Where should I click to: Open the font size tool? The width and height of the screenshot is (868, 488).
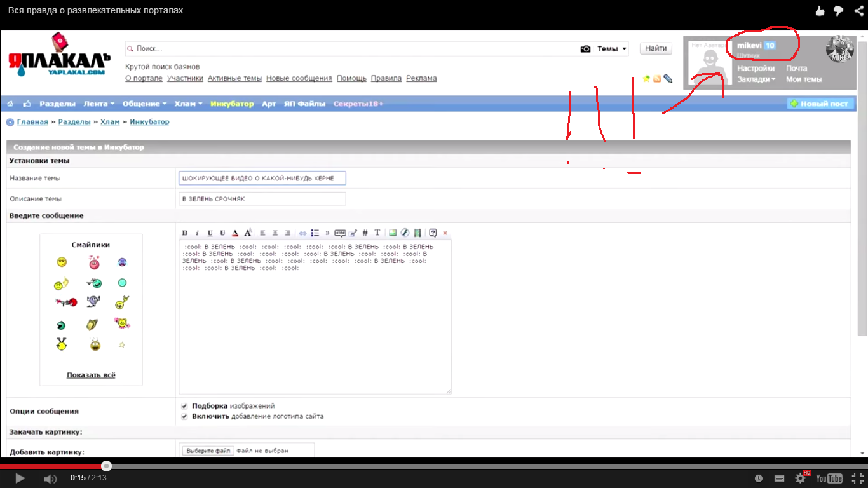(248, 233)
